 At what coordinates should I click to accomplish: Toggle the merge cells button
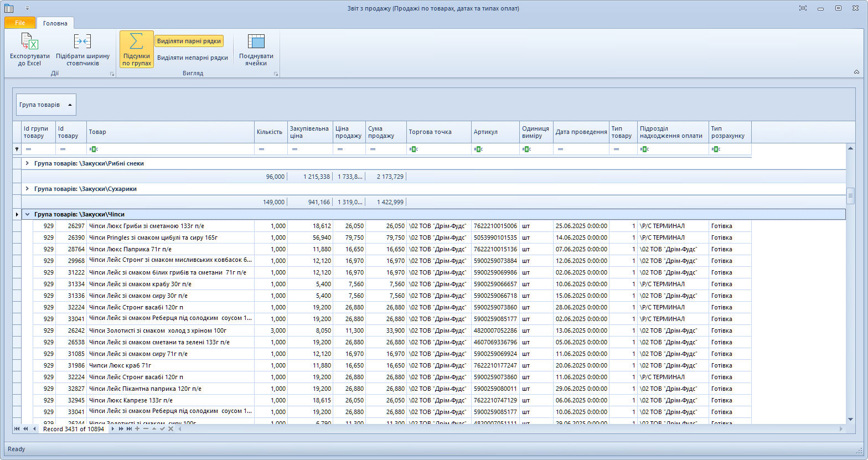click(x=256, y=50)
